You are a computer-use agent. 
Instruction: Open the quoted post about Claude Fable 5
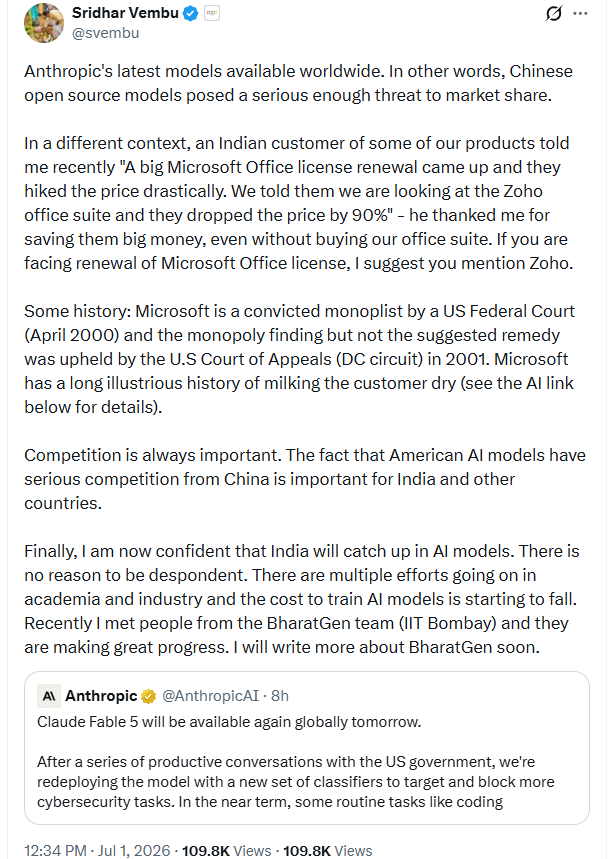[x=307, y=748]
